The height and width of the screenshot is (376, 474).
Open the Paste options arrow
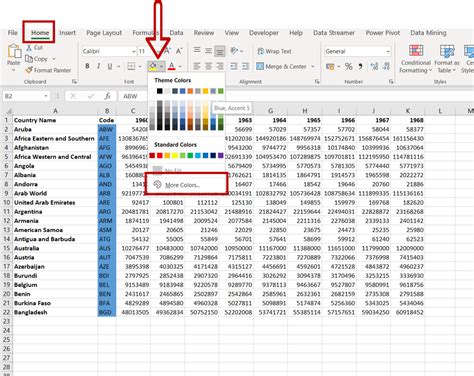tap(14, 70)
